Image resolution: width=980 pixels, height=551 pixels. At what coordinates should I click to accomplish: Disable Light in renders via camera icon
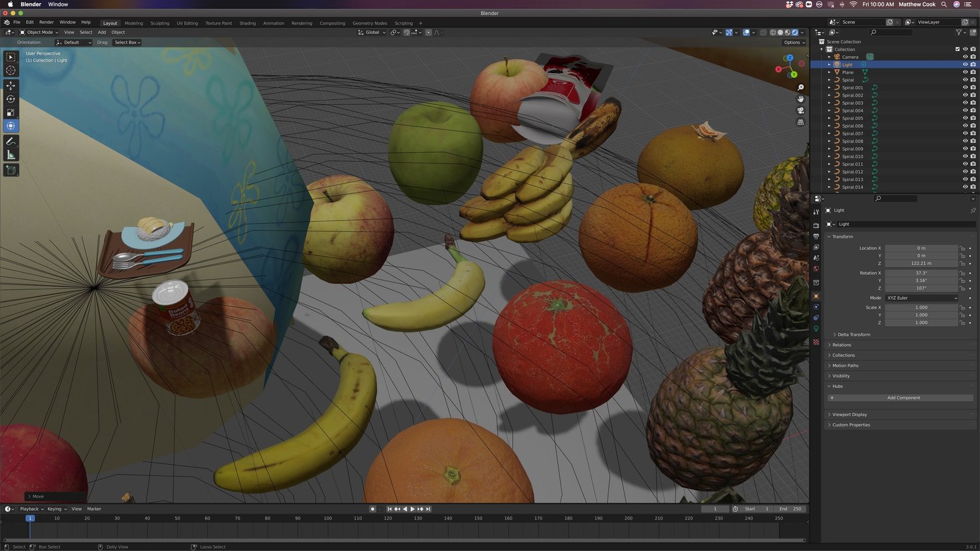973,65
